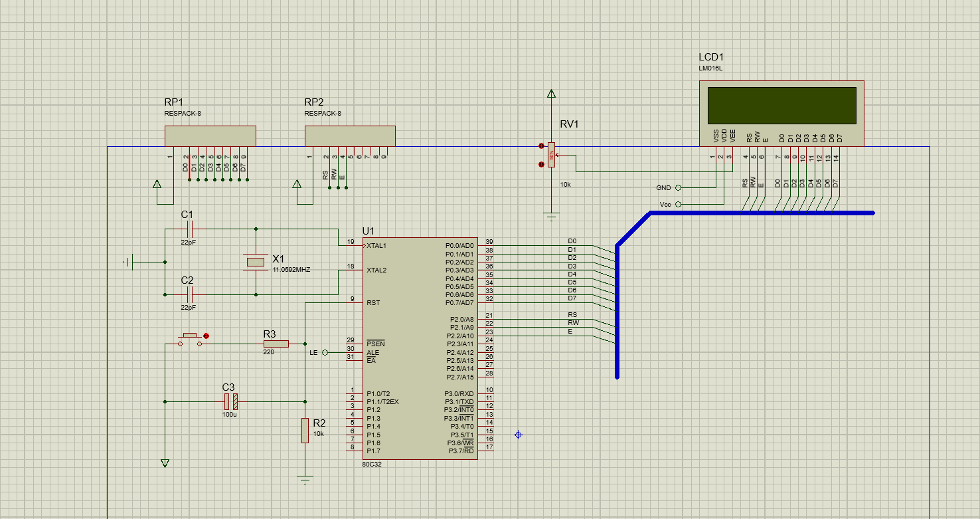
Task: Click the downward arrow terminal below C3 wire
Action: tap(165, 463)
